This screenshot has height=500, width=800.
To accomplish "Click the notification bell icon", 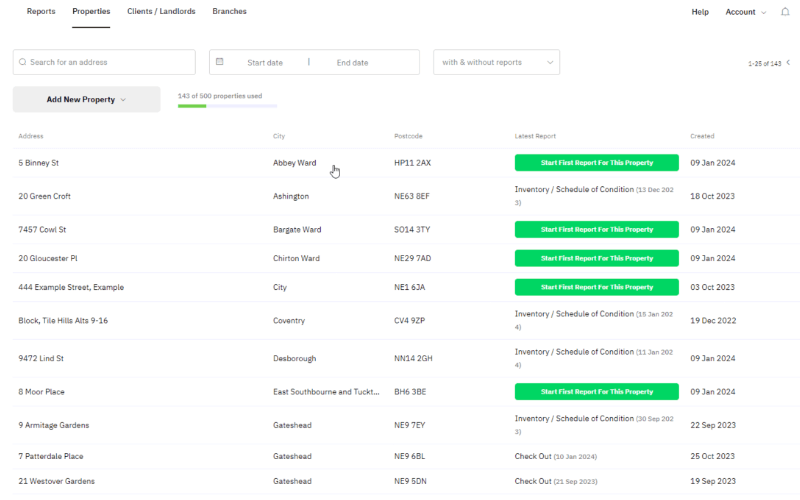I will 785,12.
